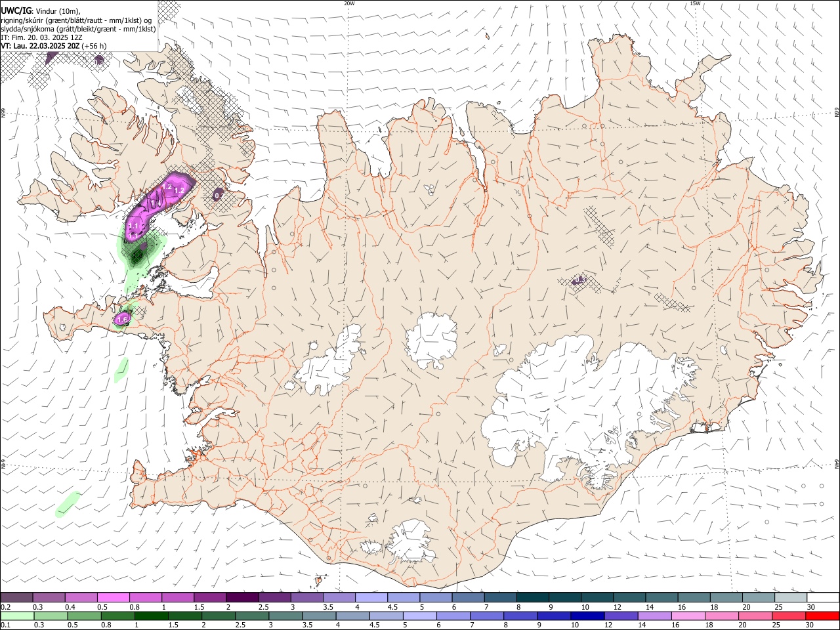Select the darkest green 1 swatch in the lower legend row
This screenshot has width=840, height=630.
click(152, 616)
